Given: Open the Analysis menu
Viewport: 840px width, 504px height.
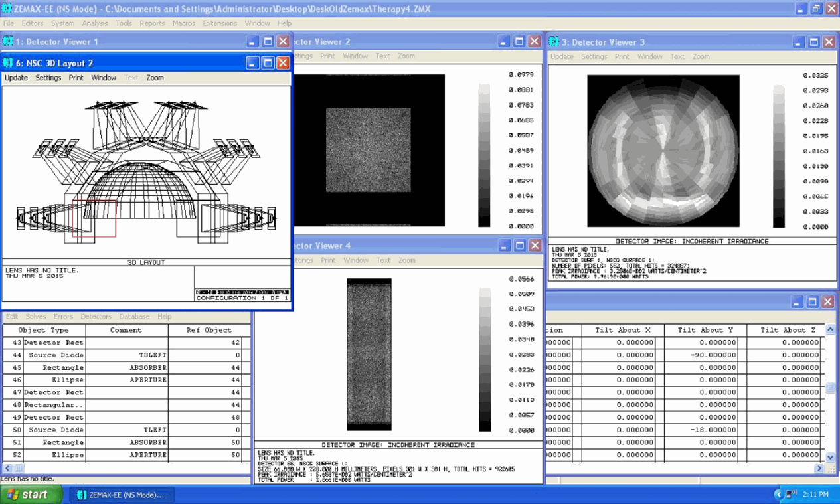Looking at the screenshot, I should (94, 23).
